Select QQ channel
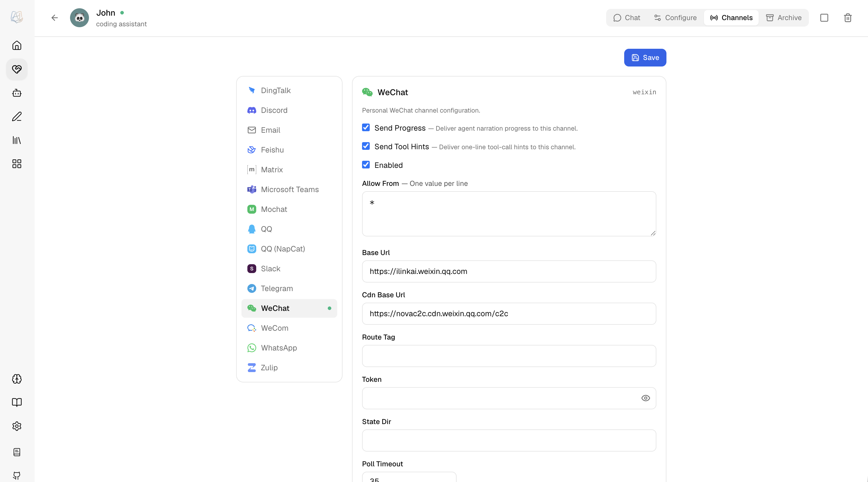This screenshot has height=482, width=868. (x=289, y=229)
